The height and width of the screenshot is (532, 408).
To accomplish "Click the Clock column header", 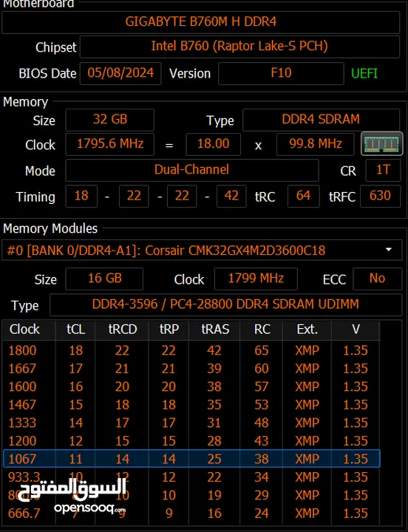I will (29, 330).
